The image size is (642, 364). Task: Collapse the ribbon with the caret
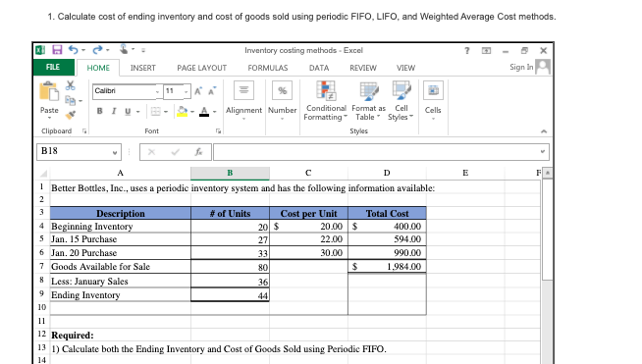tap(544, 131)
